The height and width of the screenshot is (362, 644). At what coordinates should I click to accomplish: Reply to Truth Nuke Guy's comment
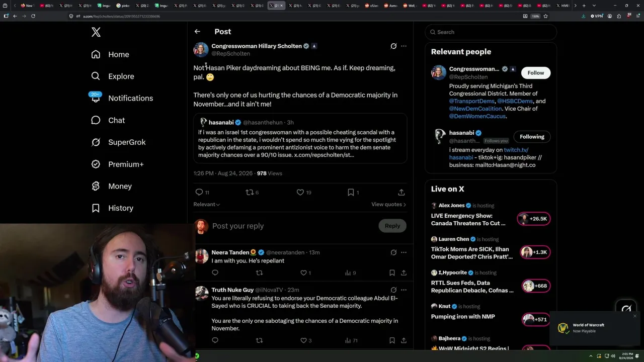(x=215, y=340)
